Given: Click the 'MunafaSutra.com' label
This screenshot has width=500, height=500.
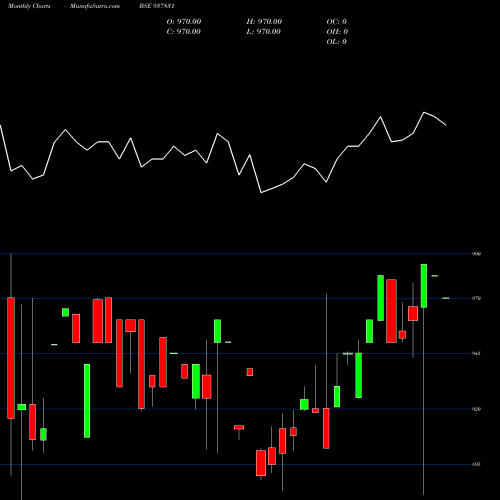Looking at the screenshot, I should (95, 6).
